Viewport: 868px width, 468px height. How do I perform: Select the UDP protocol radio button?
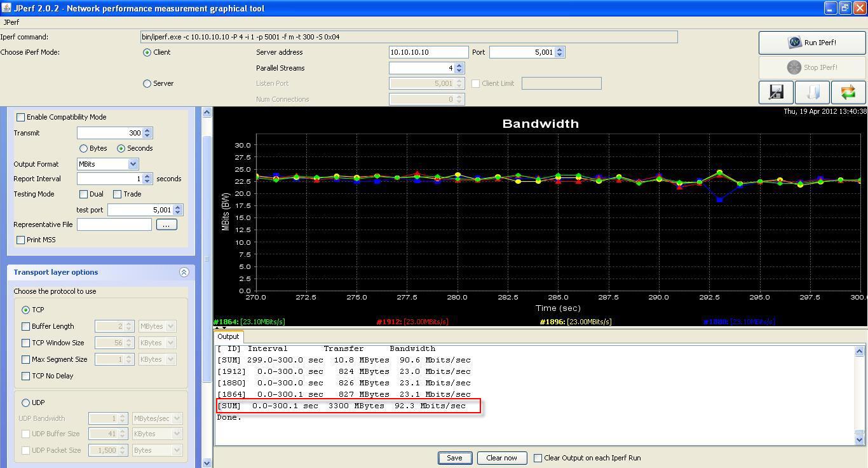pos(26,403)
